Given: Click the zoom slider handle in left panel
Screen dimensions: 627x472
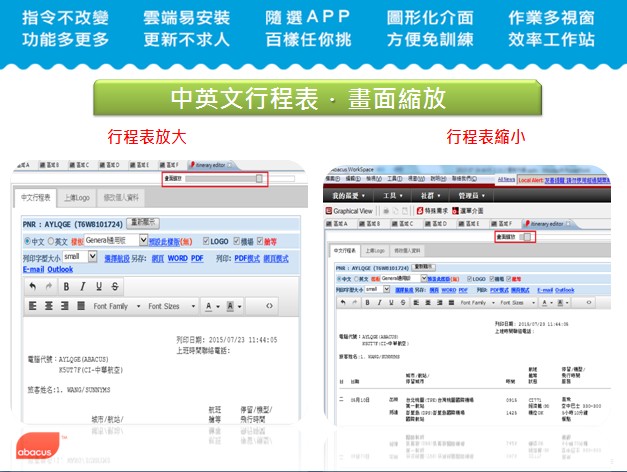Looking at the screenshot, I should [x=260, y=178].
